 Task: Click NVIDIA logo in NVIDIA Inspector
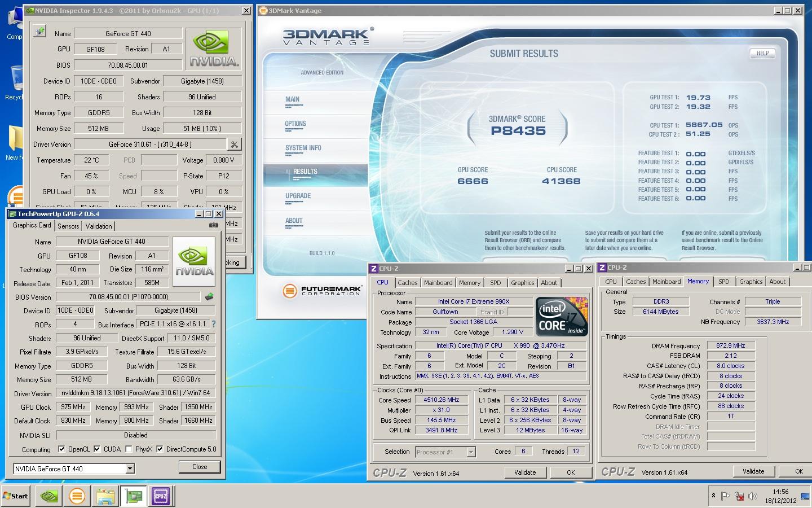(x=214, y=49)
